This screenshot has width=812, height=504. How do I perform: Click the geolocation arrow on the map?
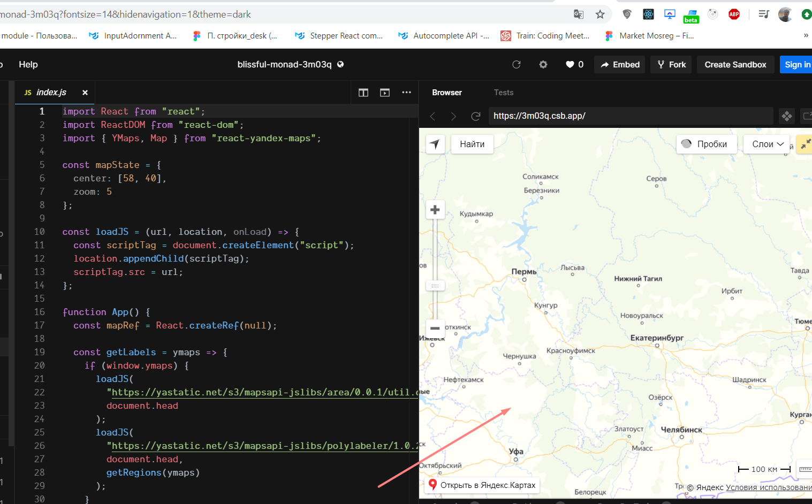(x=435, y=144)
